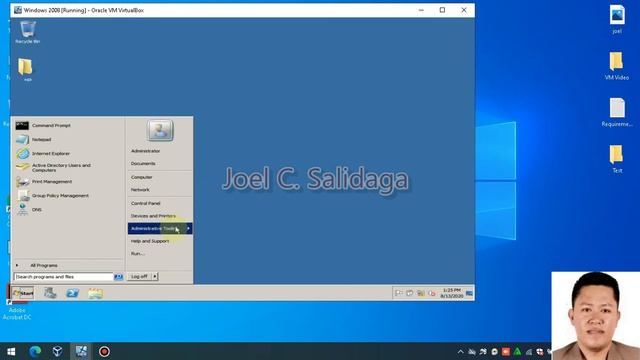This screenshot has width=640, height=360.
Task: Click search magnifier button in Start menu
Action: 118,277
